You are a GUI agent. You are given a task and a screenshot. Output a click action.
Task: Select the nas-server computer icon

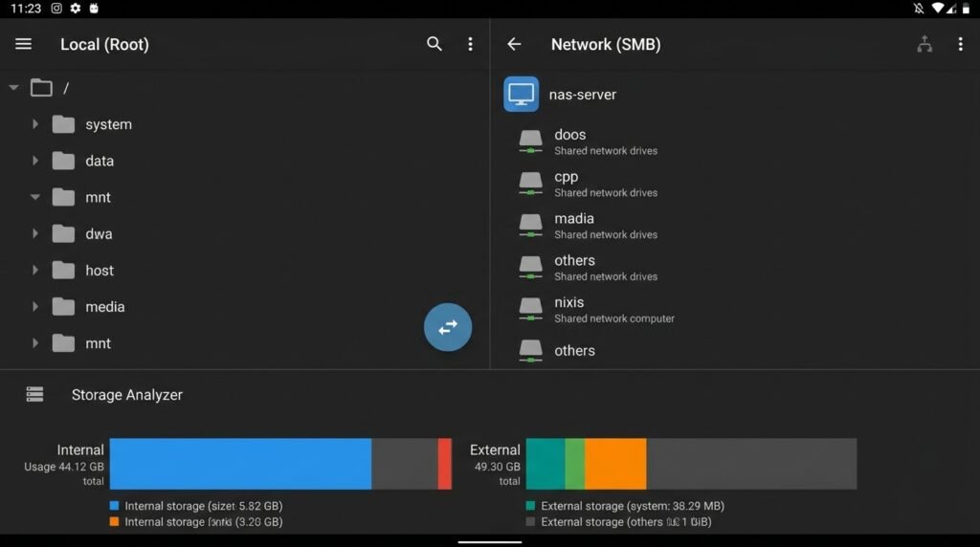click(522, 95)
